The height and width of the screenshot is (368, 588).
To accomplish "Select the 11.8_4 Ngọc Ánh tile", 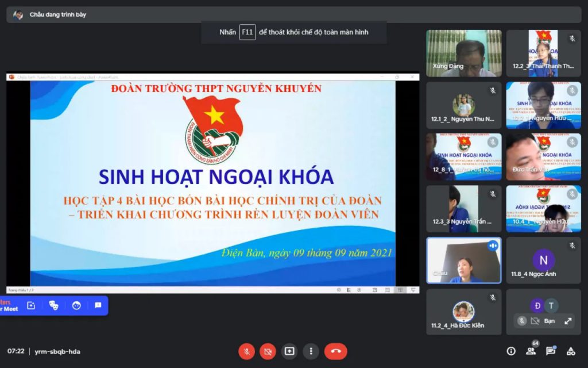I will point(543,260).
